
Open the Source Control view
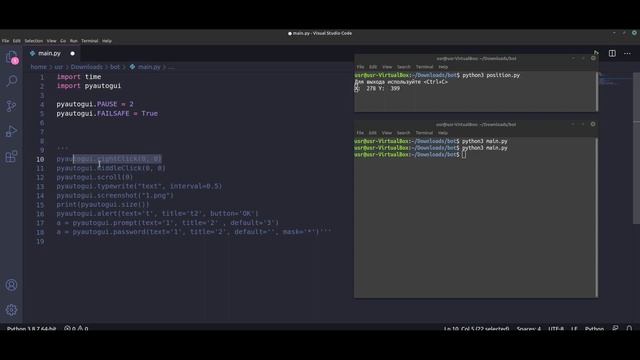[x=11, y=106]
